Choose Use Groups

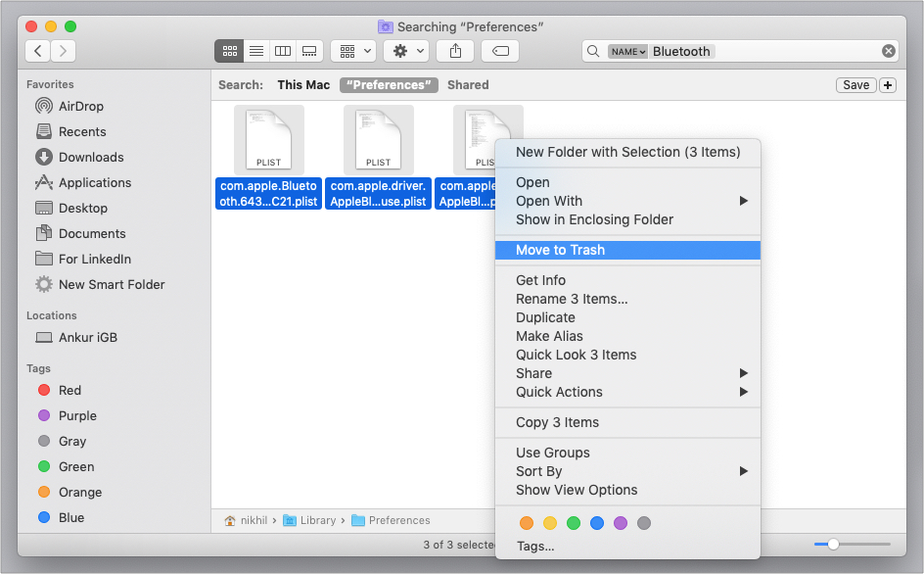click(x=627, y=453)
